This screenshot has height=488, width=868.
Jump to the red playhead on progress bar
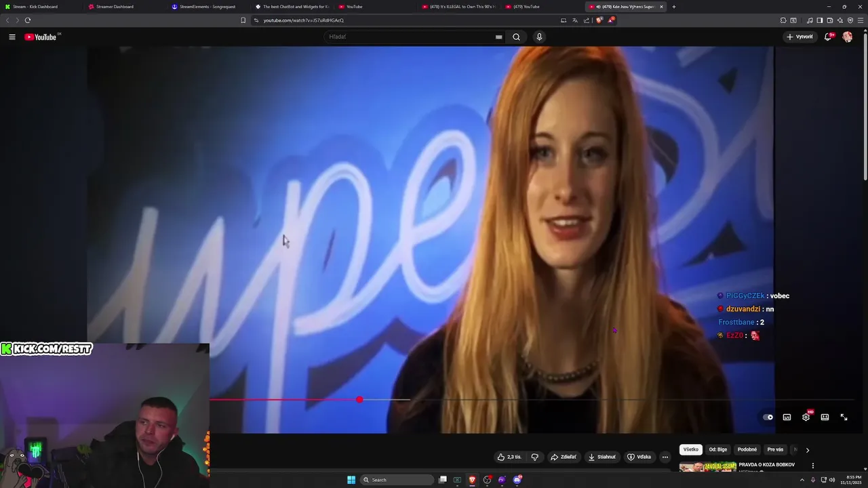click(x=359, y=400)
